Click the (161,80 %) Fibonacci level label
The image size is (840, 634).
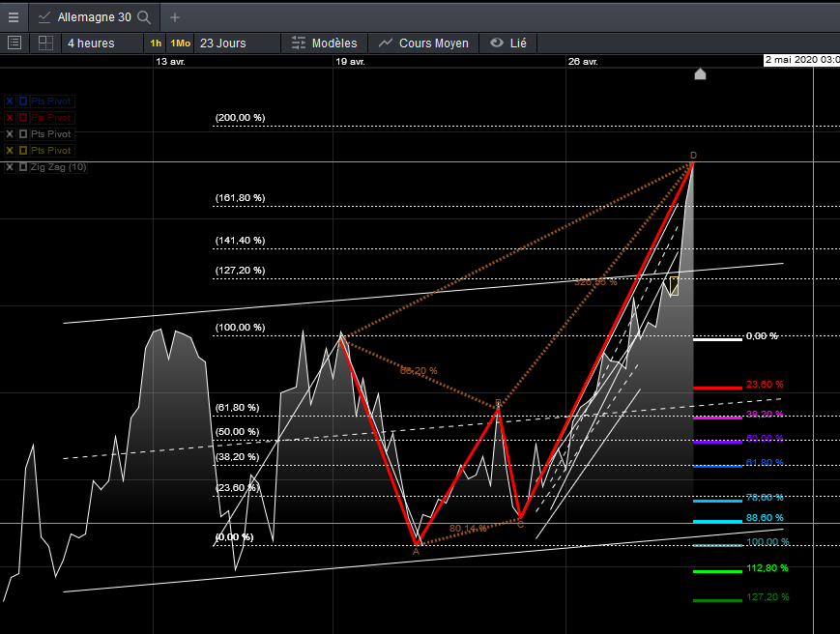pos(240,197)
